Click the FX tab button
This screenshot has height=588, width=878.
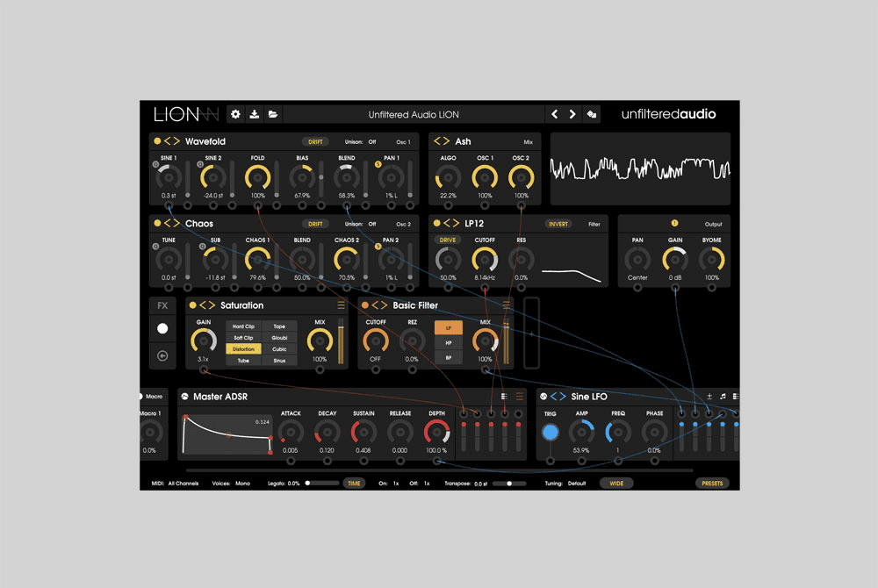162,305
